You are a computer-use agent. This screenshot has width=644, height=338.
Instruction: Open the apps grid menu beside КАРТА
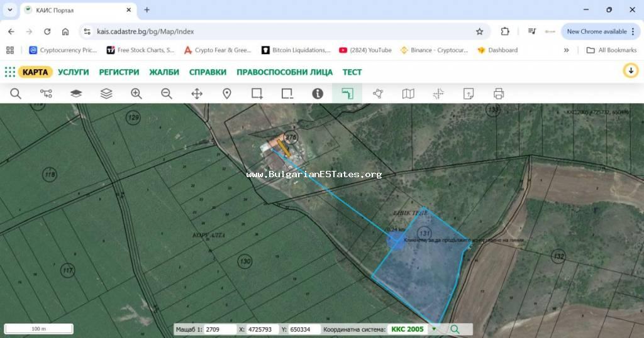pyautogui.click(x=10, y=72)
